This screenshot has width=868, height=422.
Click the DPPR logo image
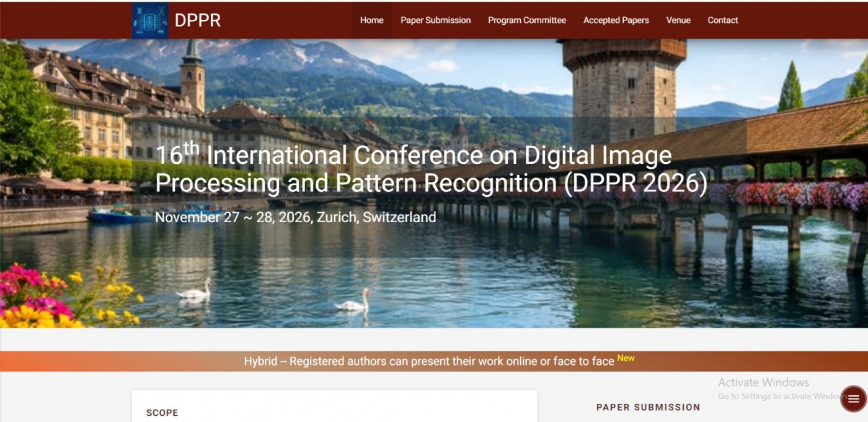click(x=150, y=20)
